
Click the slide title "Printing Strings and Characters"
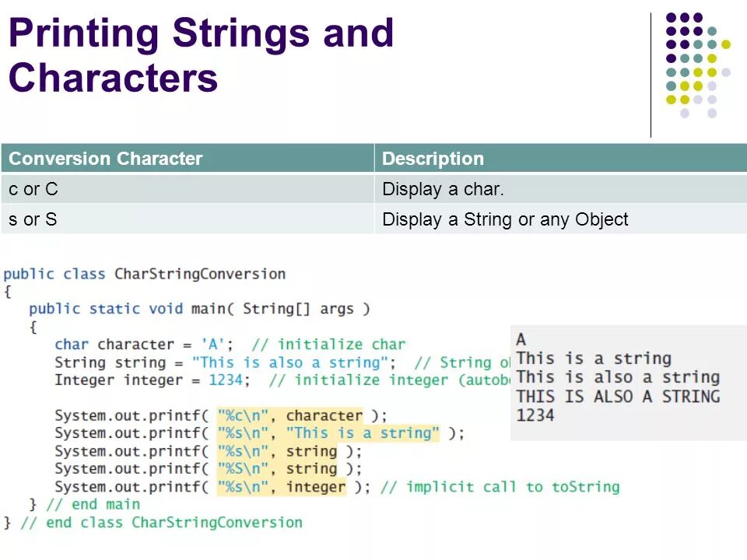(201, 55)
